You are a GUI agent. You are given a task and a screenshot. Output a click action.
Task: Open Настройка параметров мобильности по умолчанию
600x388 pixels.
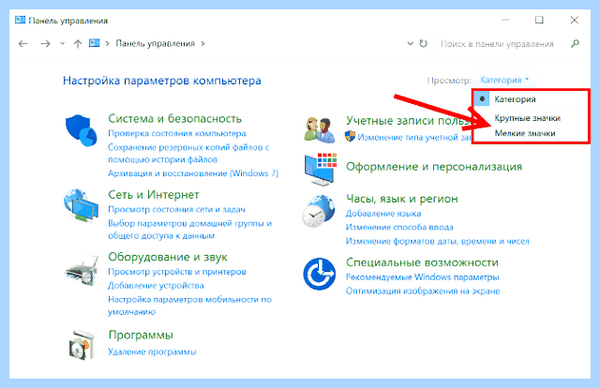(190, 305)
